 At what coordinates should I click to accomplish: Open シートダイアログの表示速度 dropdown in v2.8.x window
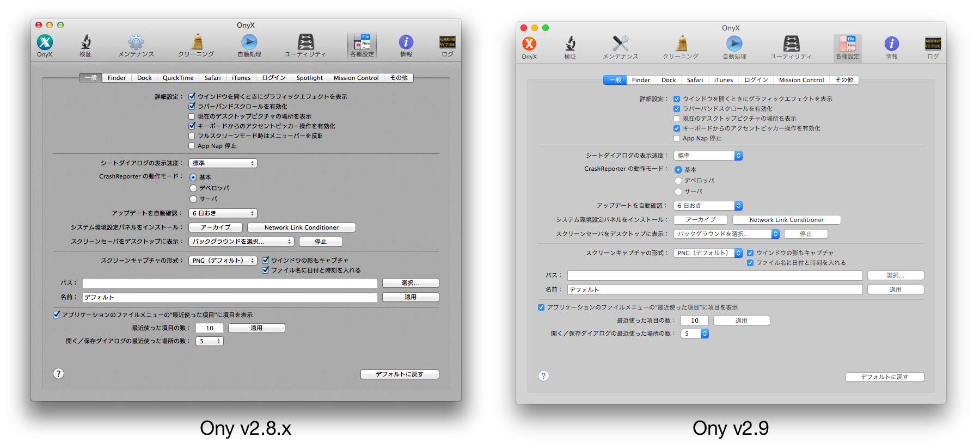click(223, 163)
